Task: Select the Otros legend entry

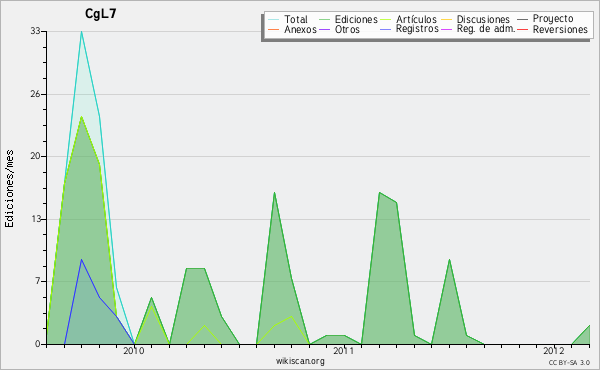Action: pos(339,29)
